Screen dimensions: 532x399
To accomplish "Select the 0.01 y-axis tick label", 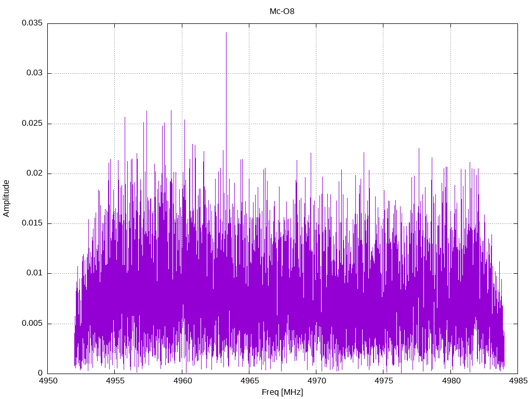I will 34,273.
